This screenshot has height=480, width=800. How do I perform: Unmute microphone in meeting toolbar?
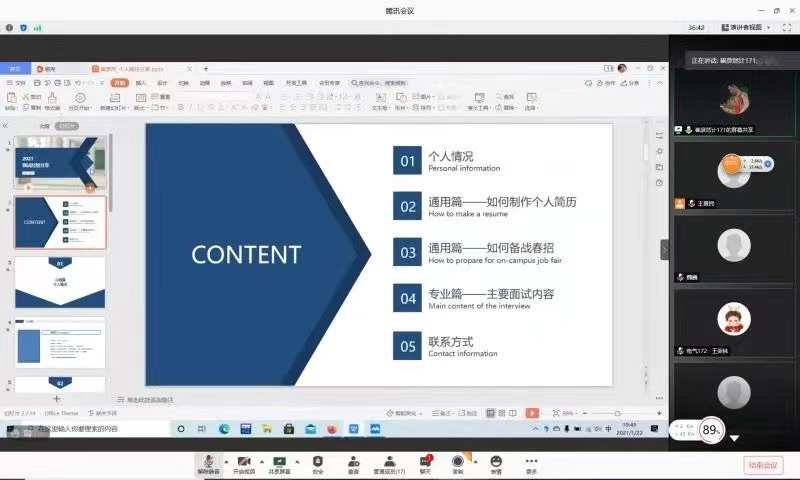[209, 462]
